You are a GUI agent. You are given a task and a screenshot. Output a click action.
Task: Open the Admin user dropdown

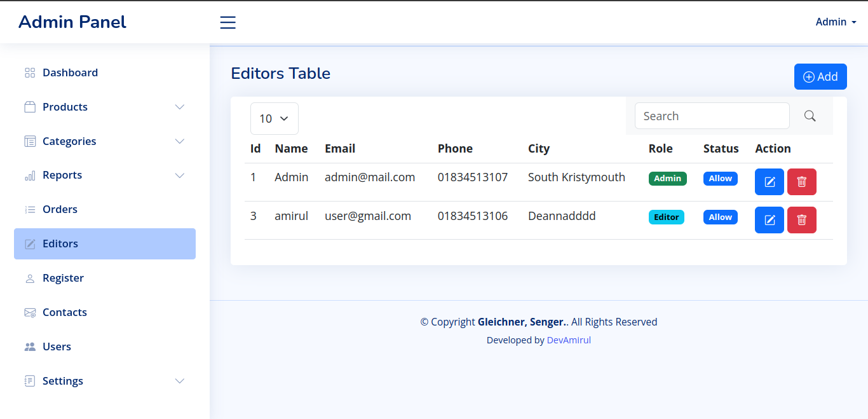point(836,22)
